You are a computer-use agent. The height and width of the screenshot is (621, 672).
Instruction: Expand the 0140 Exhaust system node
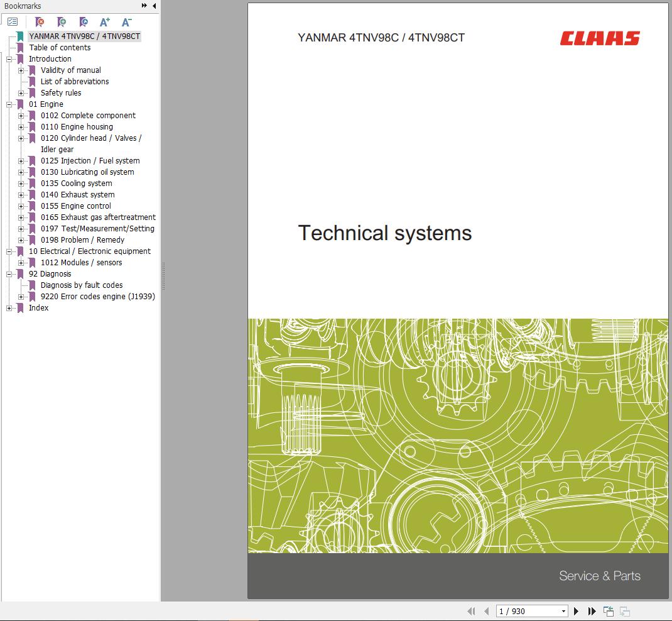pos(21,195)
